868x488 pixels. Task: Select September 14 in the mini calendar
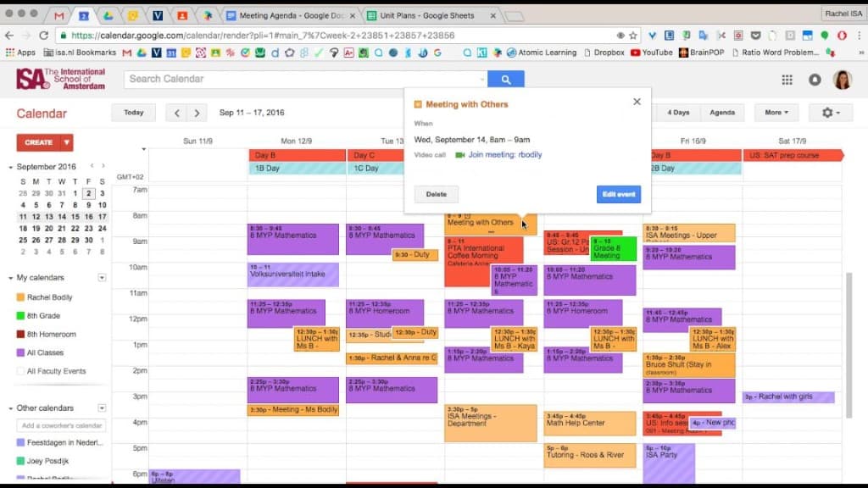point(62,217)
